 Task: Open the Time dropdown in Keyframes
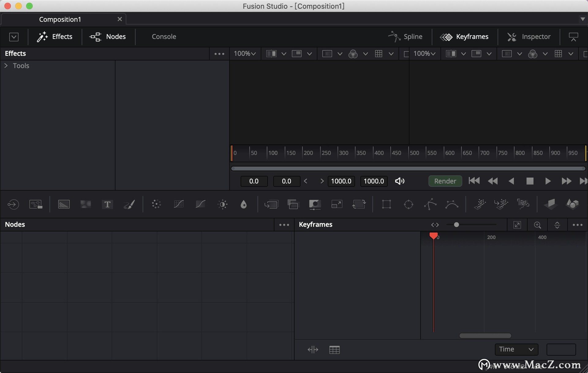point(516,349)
